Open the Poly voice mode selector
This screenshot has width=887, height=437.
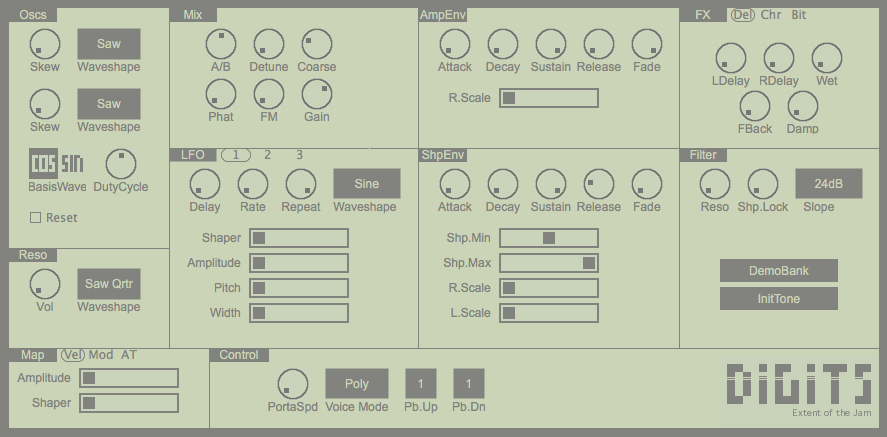(356, 384)
